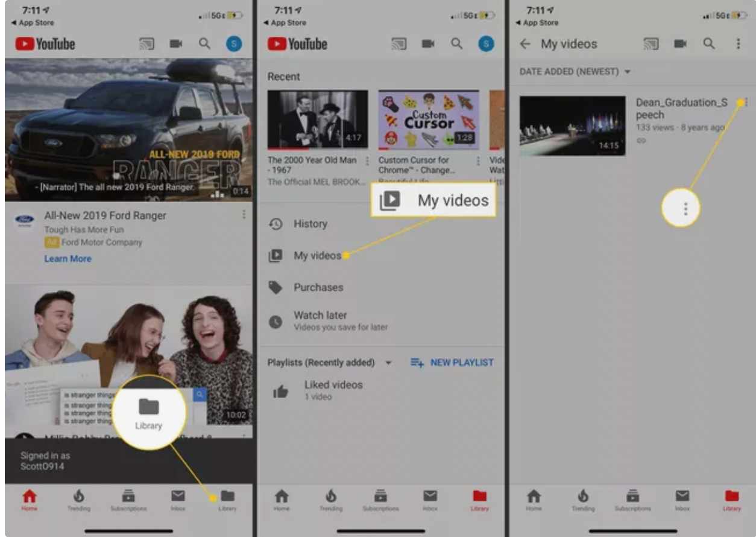The width and height of the screenshot is (756, 537).
Task: Tap the cast icon in the first phone
Action: [146, 43]
